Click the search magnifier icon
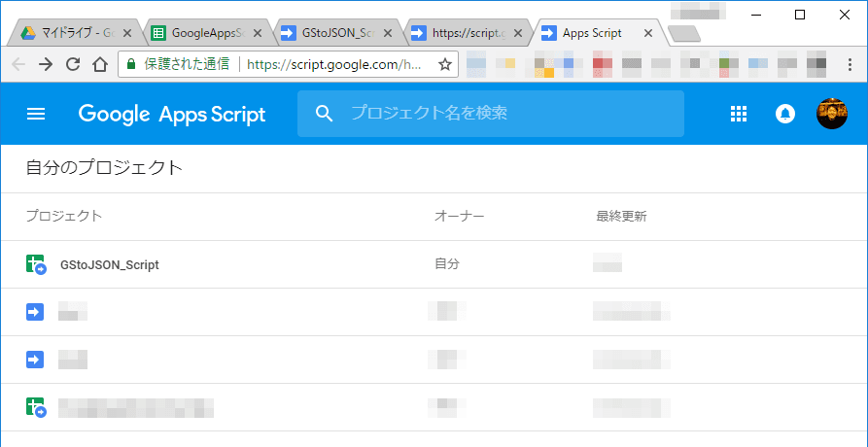Viewport: 868px width, 447px height. pos(324,114)
